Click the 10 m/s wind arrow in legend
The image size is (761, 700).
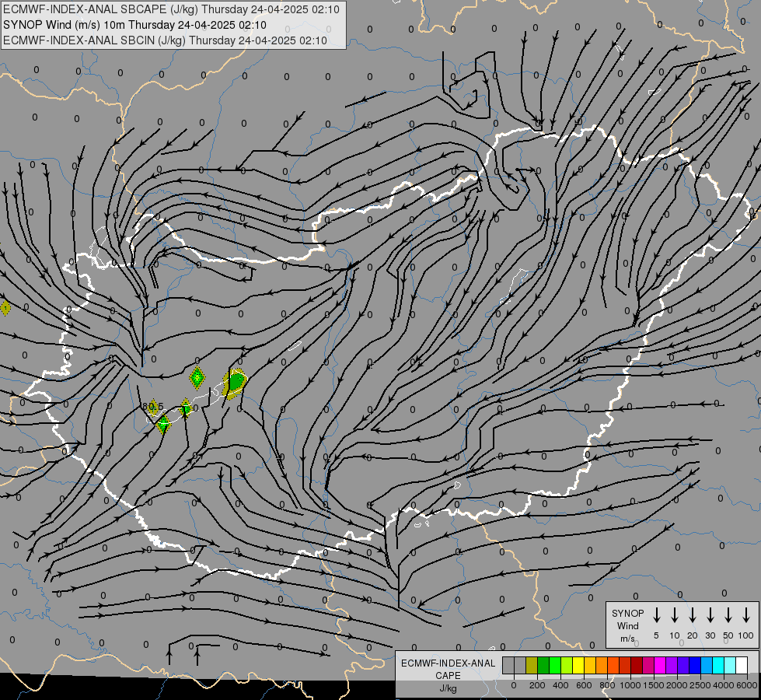674,615
